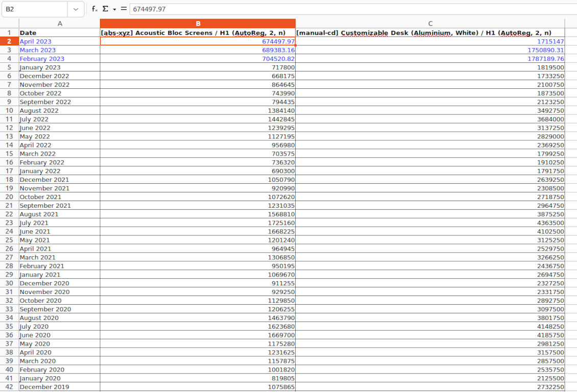Select column C header
Image resolution: width=577 pixels, height=392 pixels.
[x=430, y=23]
